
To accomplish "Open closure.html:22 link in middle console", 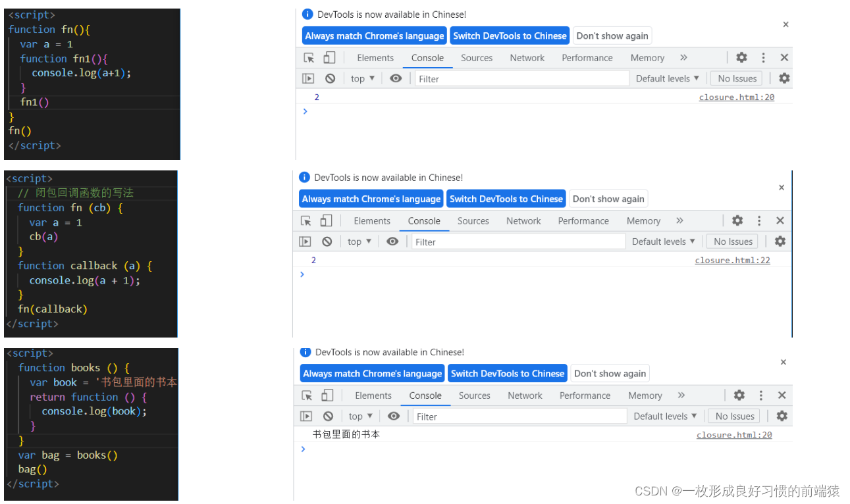I will point(733,261).
